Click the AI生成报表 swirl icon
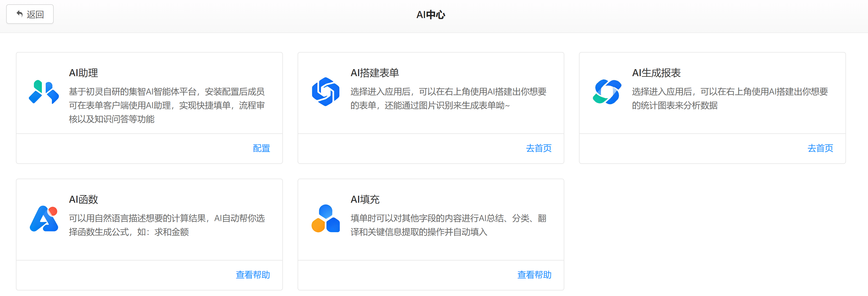The height and width of the screenshot is (296, 868). (607, 92)
